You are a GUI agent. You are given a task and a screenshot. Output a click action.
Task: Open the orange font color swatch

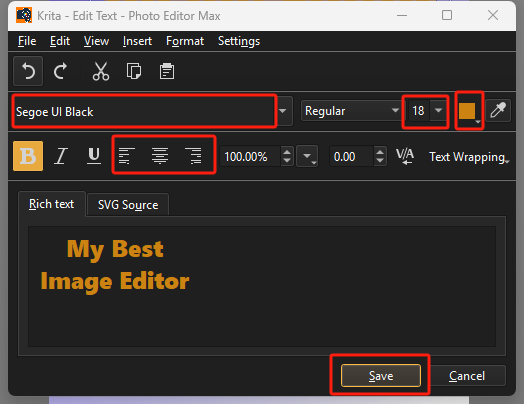tap(469, 111)
